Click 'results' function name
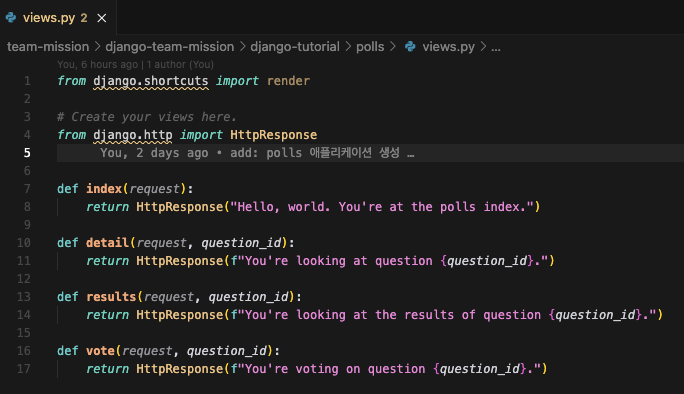Image resolution: width=684 pixels, height=394 pixels. pyautogui.click(x=111, y=297)
